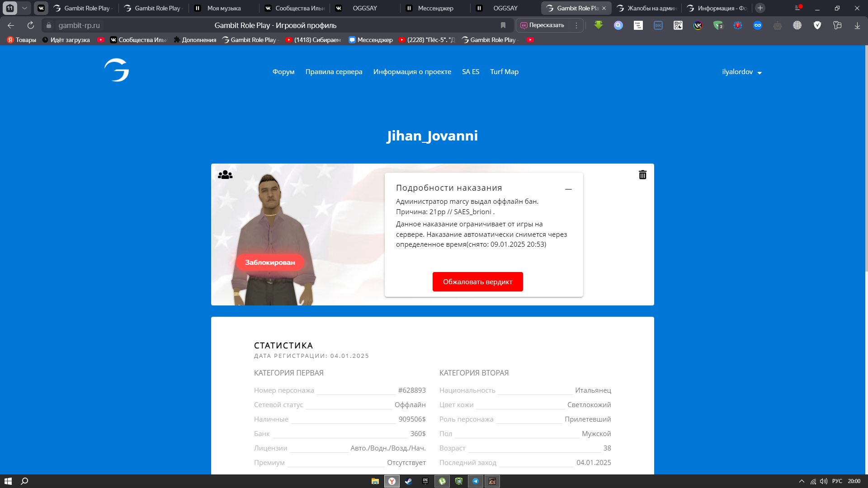The width and height of the screenshot is (868, 488).
Task: Reload the page with refresh icon
Action: [31, 25]
